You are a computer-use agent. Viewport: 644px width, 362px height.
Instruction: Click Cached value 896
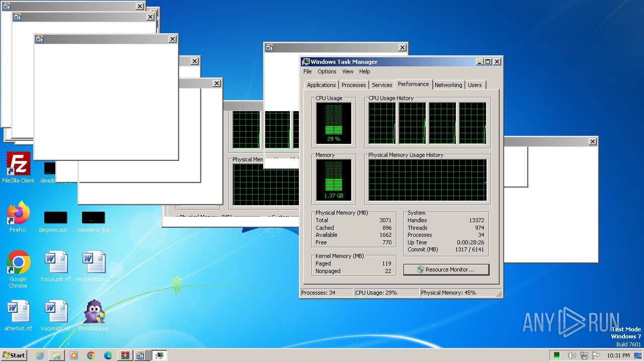(387, 228)
